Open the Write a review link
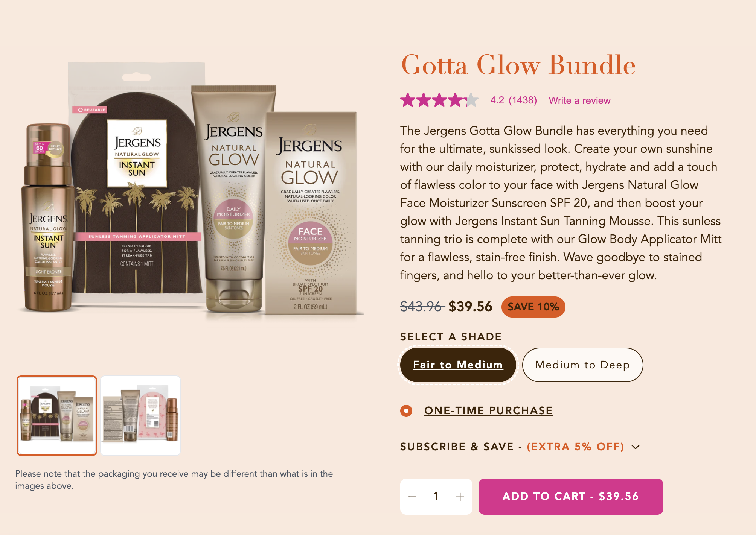 tap(579, 100)
